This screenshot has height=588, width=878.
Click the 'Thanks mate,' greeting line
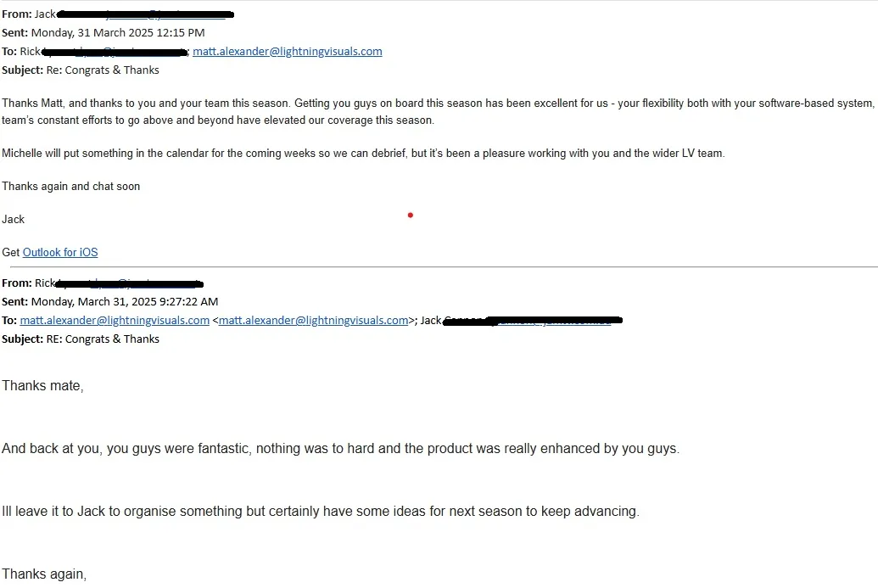(42, 386)
